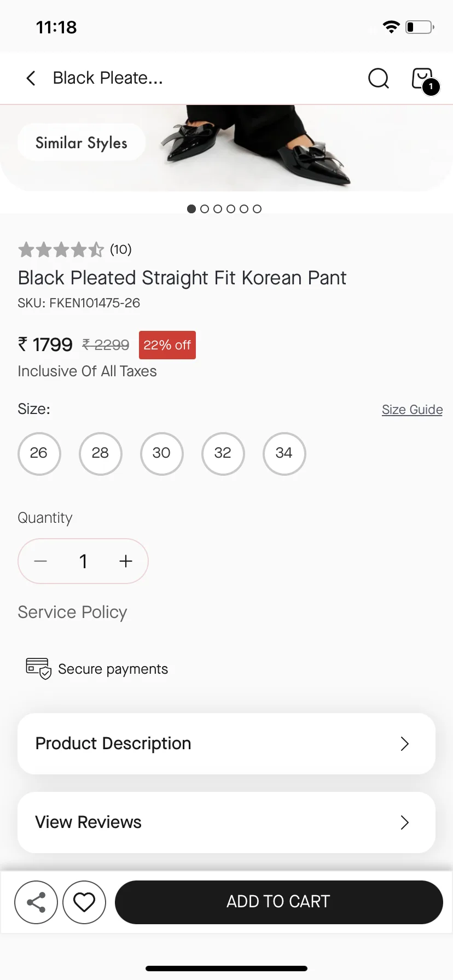Select size 26

(39, 454)
